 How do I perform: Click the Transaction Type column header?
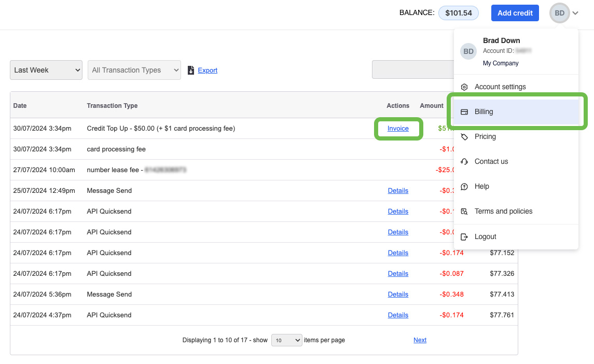click(112, 106)
